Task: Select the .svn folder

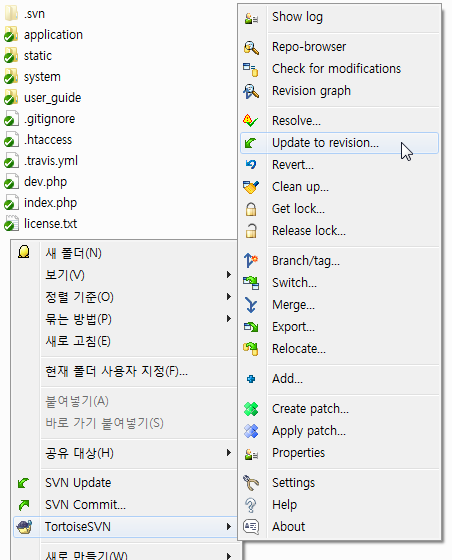Action: coord(25,14)
